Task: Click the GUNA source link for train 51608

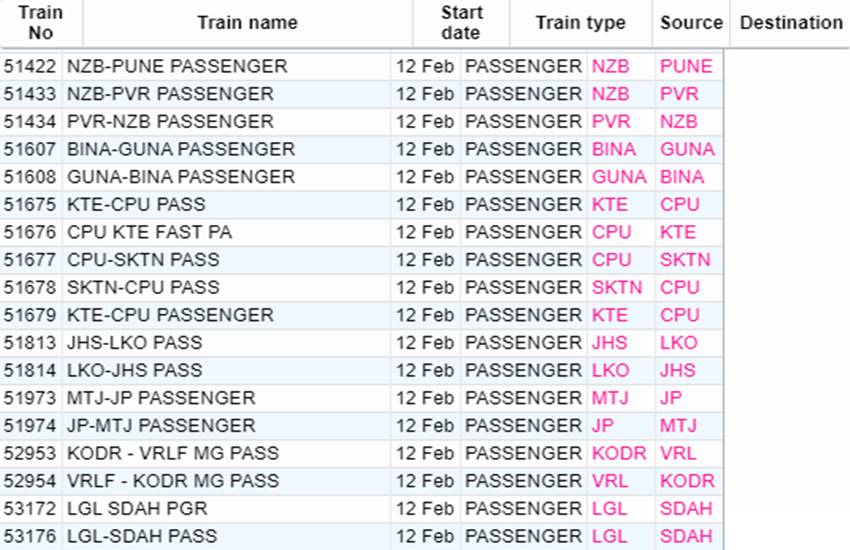Action: (x=619, y=177)
